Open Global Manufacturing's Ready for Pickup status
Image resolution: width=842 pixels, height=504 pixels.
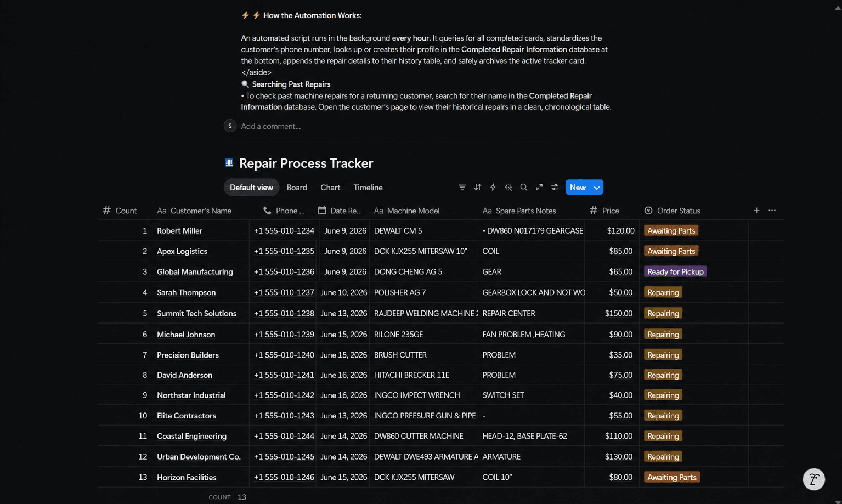[675, 272]
